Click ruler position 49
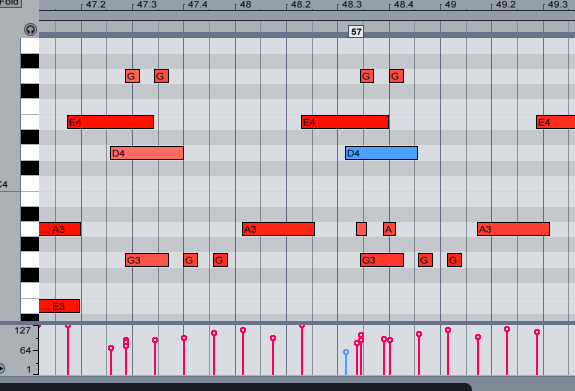The height and width of the screenshot is (391, 575). click(x=451, y=4)
